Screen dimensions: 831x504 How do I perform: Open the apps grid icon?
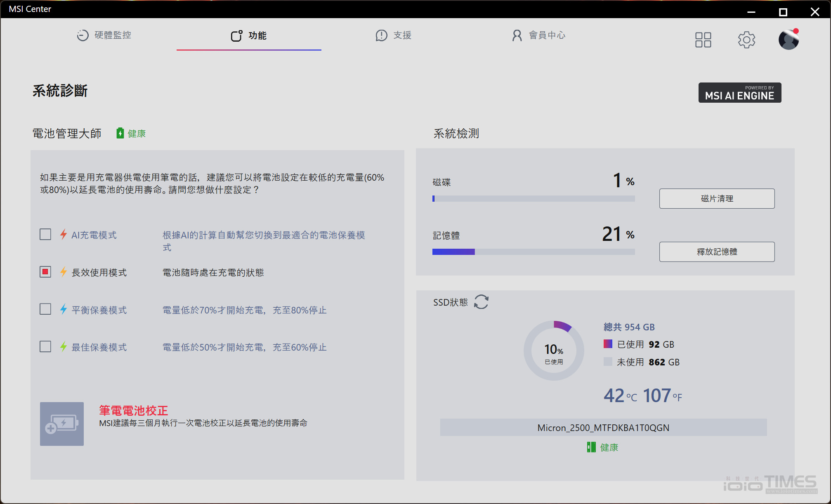[703, 40]
